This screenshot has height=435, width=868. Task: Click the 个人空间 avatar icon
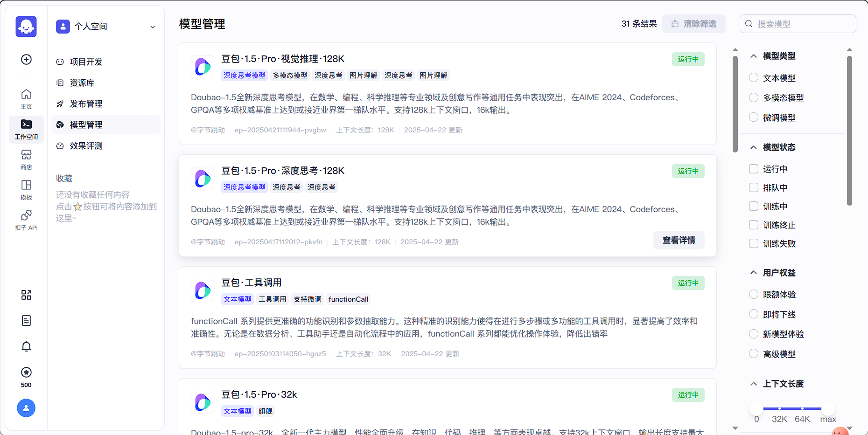tap(63, 27)
